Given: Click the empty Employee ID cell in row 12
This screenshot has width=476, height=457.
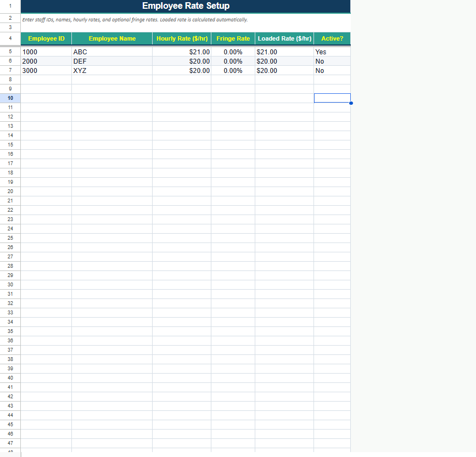Looking at the screenshot, I should (46, 117).
